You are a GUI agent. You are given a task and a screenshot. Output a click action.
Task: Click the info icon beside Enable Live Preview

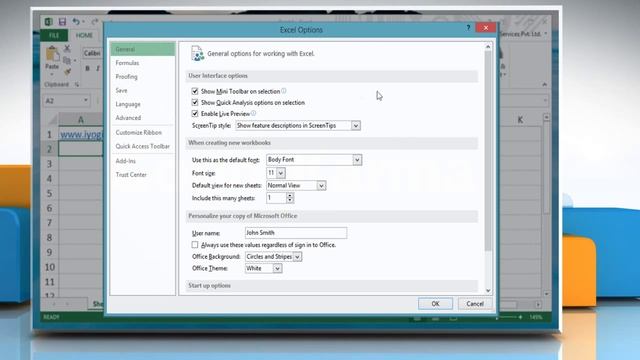pos(253,113)
